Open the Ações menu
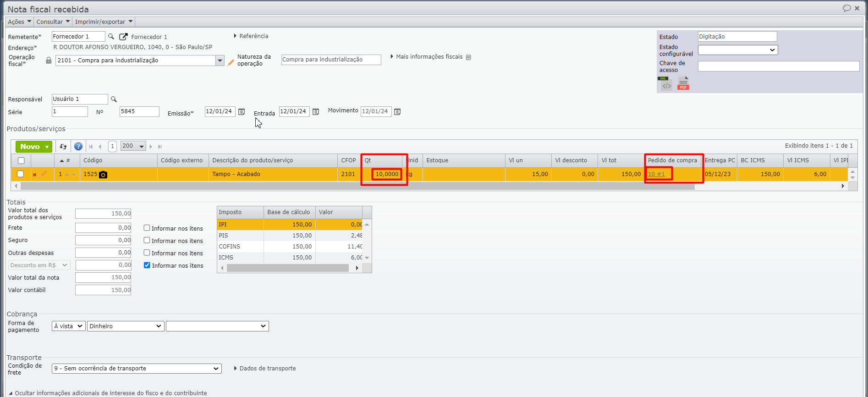The width and height of the screenshot is (868, 397). coord(20,22)
